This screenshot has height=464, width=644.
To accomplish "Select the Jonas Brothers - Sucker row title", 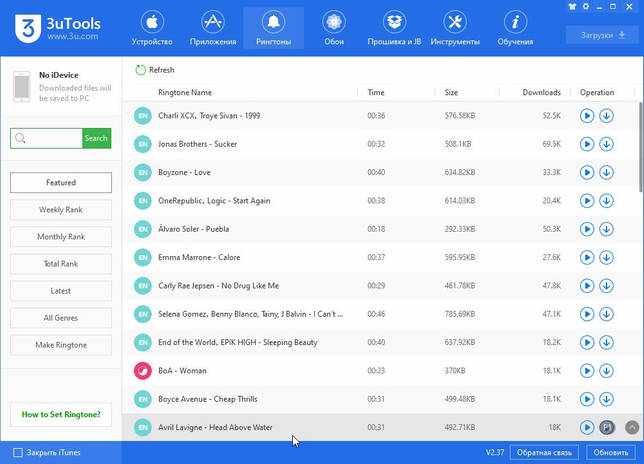I will tap(198, 144).
